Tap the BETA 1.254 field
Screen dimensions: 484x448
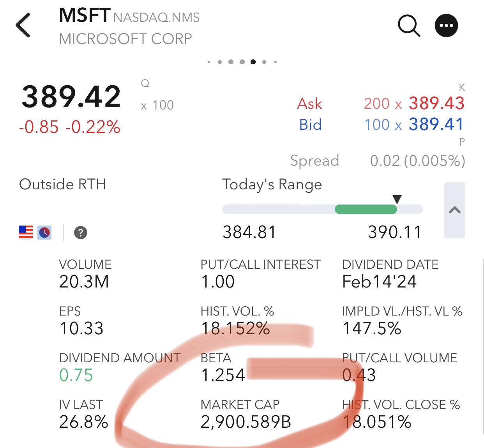(223, 367)
